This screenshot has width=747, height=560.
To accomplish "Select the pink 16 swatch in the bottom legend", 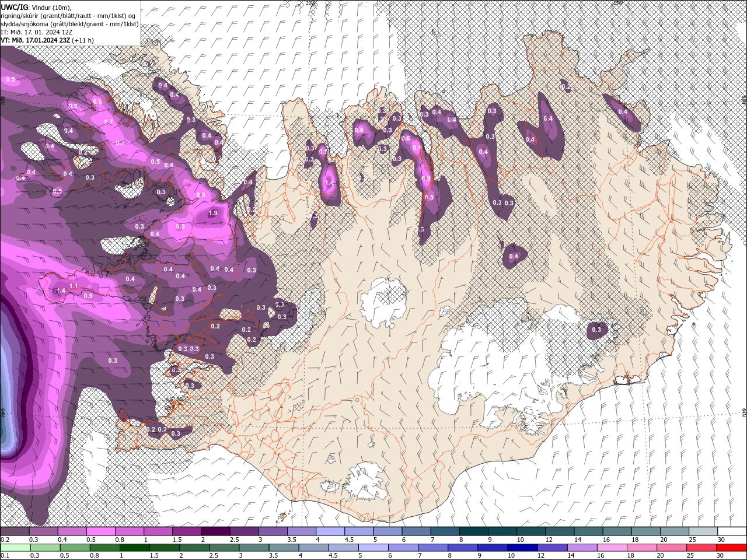I will (x=612, y=547).
